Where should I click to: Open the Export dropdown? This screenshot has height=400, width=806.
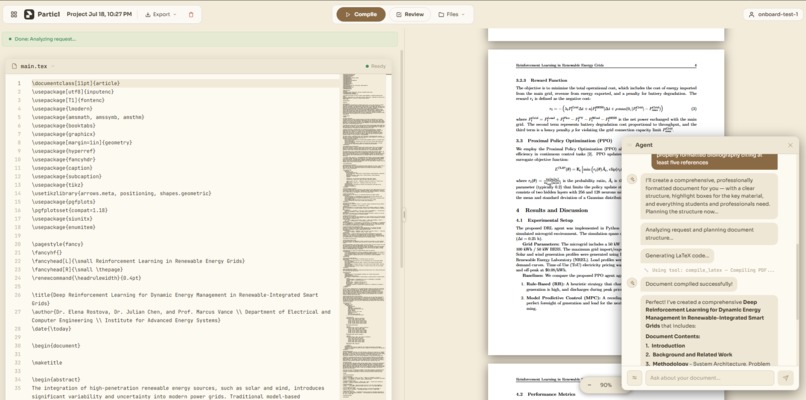click(x=160, y=14)
